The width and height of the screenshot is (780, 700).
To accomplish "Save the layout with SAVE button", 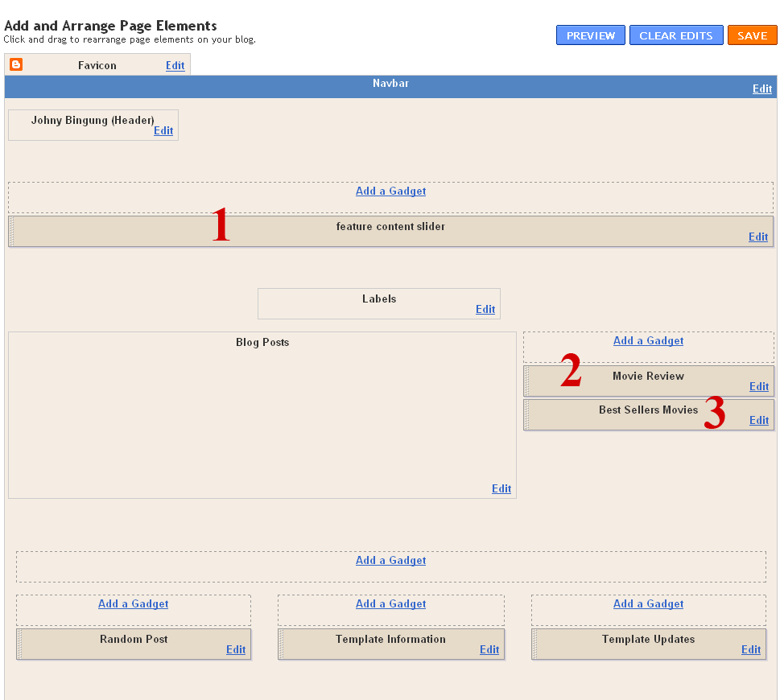I will coord(752,35).
